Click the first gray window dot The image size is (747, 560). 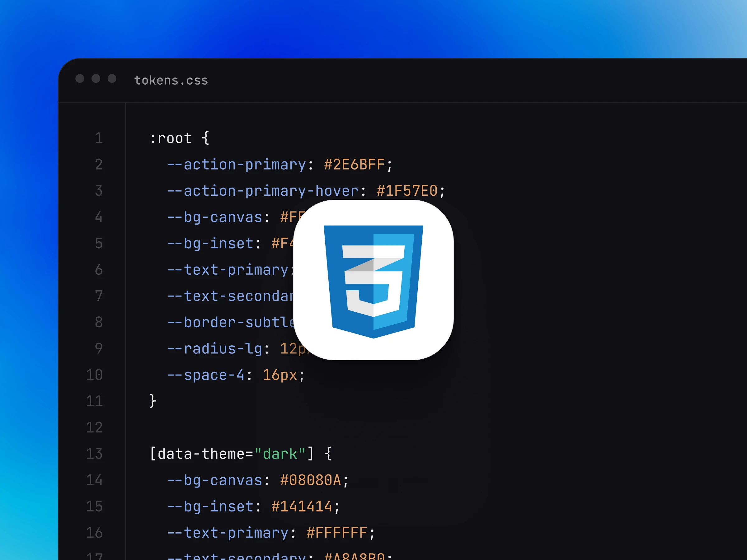tap(80, 79)
